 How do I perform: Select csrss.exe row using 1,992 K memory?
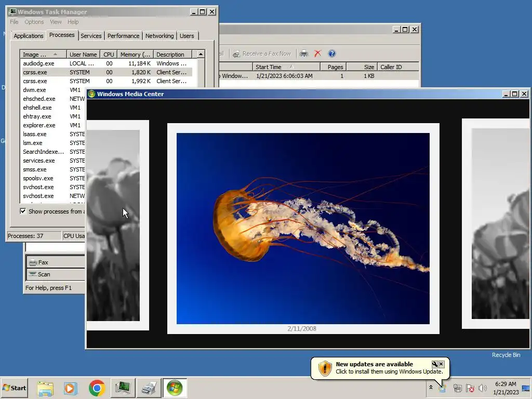(x=106, y=81)
